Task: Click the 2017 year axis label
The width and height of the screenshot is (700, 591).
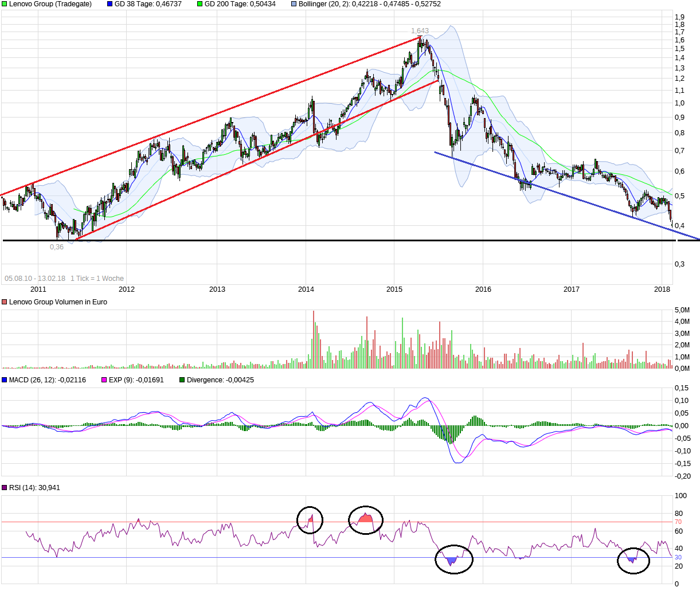Action: [x=572, y=289]
